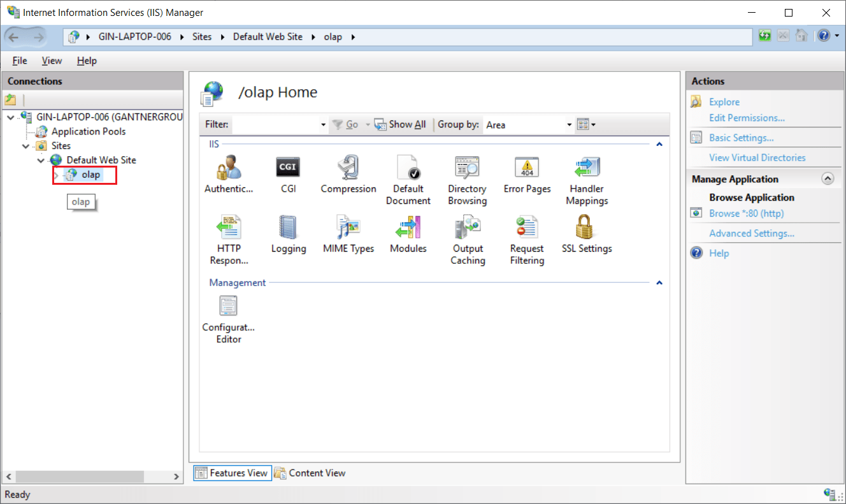
Task: Open the MIME Types feature
Action: [348, 234]
